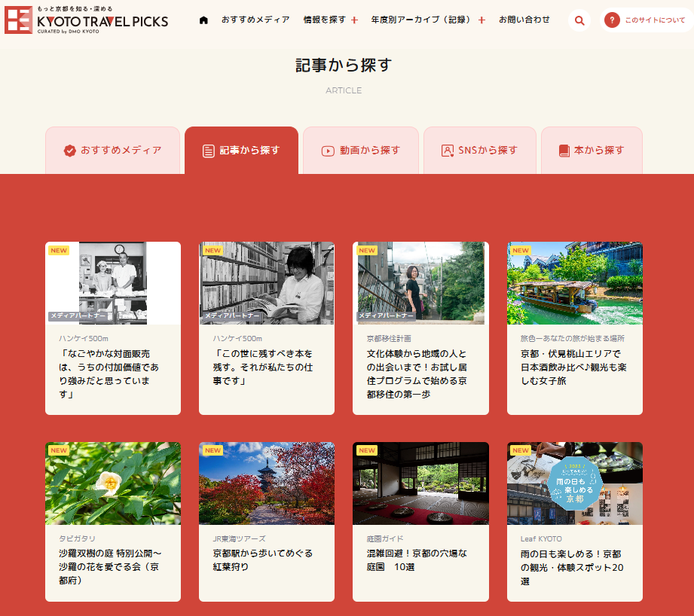
Task: Click the home icon in navigation
Action: [203, 20]
